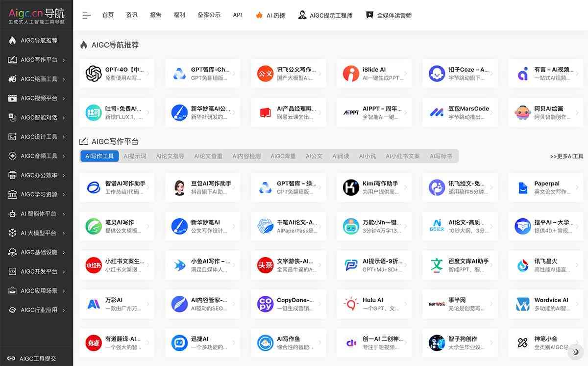Open 备案公示 in top navigation
The width and height of the screenshot is (588, 366).
tap(209, 15)
